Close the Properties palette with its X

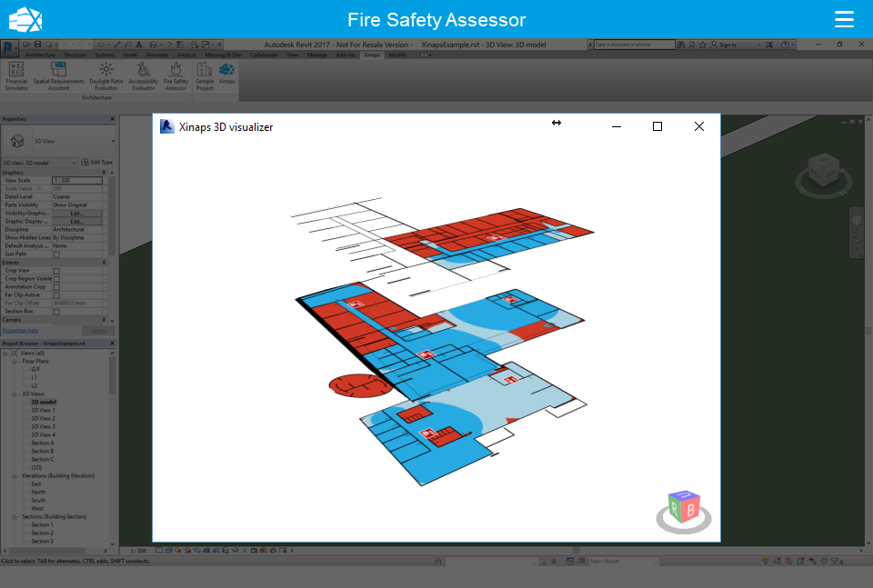click(112, 119)
